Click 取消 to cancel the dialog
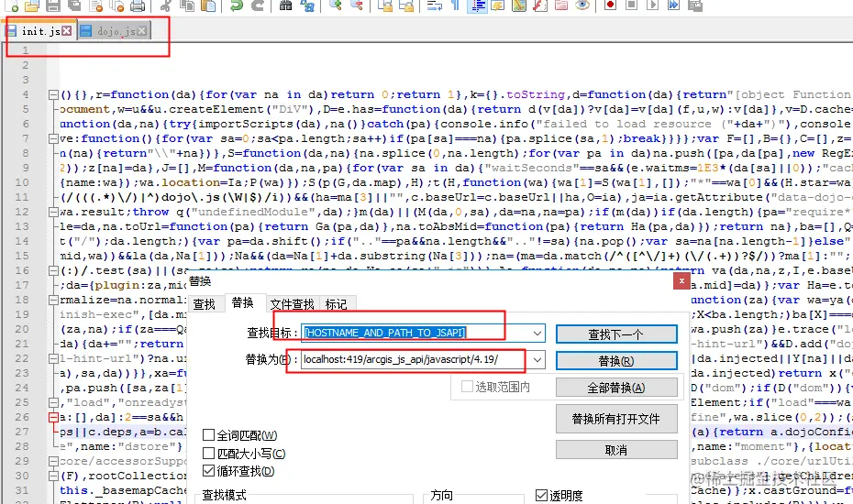 tap(616, 450)
